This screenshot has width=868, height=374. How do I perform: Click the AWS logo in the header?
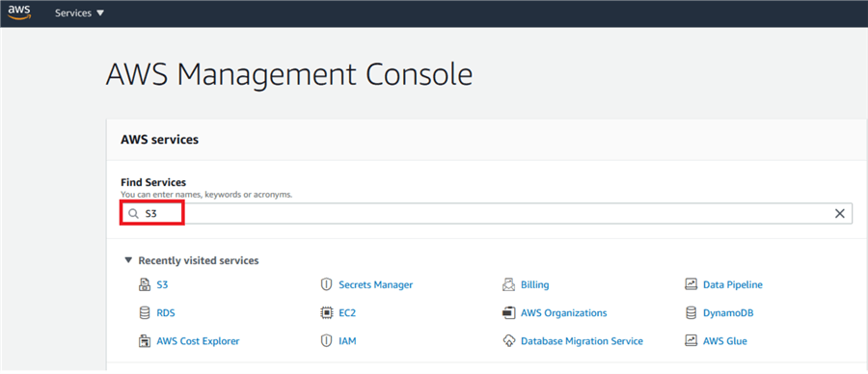tap(19, 13)
